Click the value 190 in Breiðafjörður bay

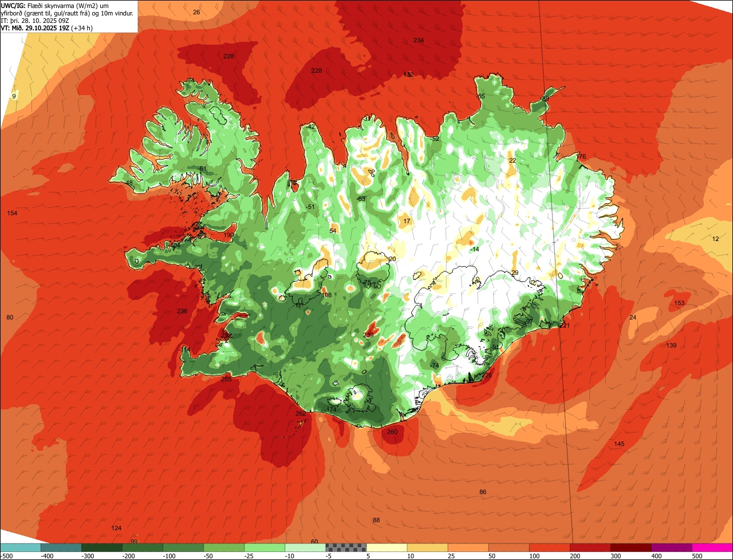tap(229, 235)
